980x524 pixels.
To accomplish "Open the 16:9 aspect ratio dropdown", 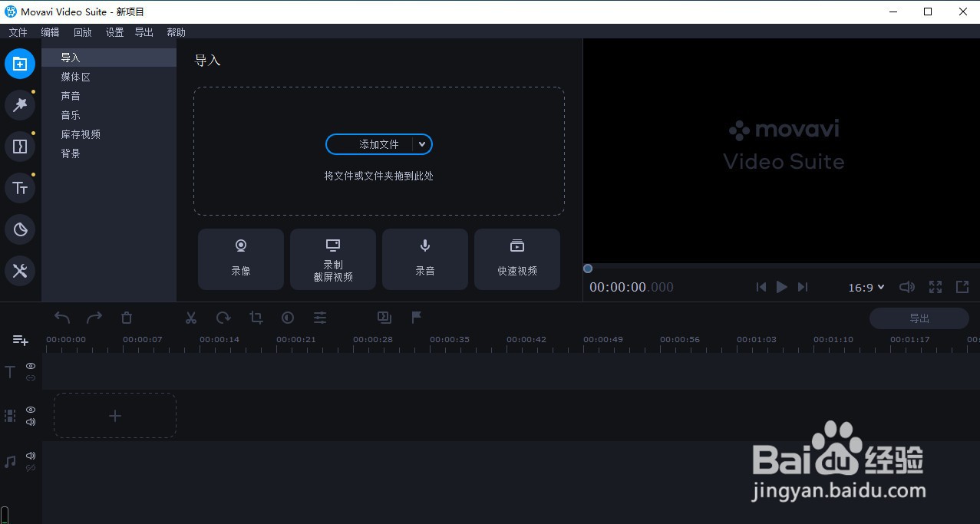I will pyautogui.click(x=866, y=288).
